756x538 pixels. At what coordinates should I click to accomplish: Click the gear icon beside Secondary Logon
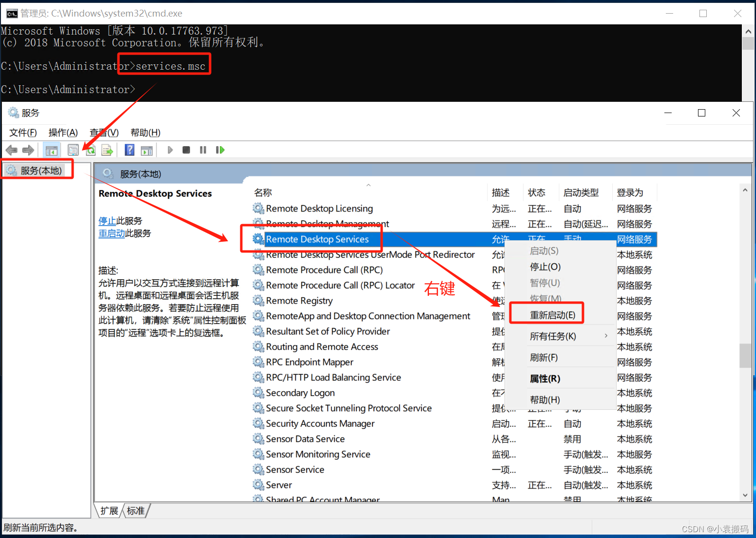click(258, 392)
